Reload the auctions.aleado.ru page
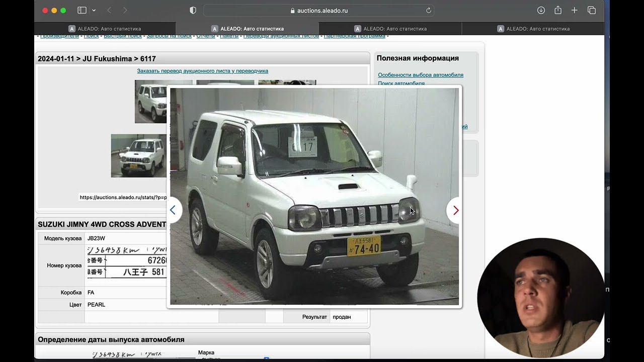Viewport: 644px width, 362px height. pos(429,10)
